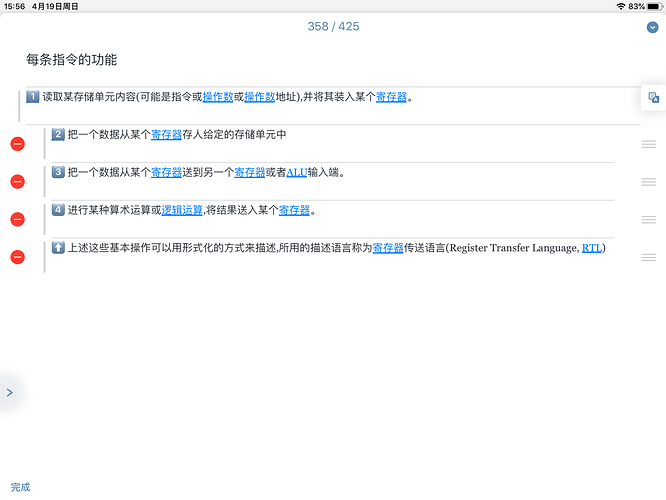
Task: Expand the left sidebar with the arrow tab
Action: click(x=9, y=393)
